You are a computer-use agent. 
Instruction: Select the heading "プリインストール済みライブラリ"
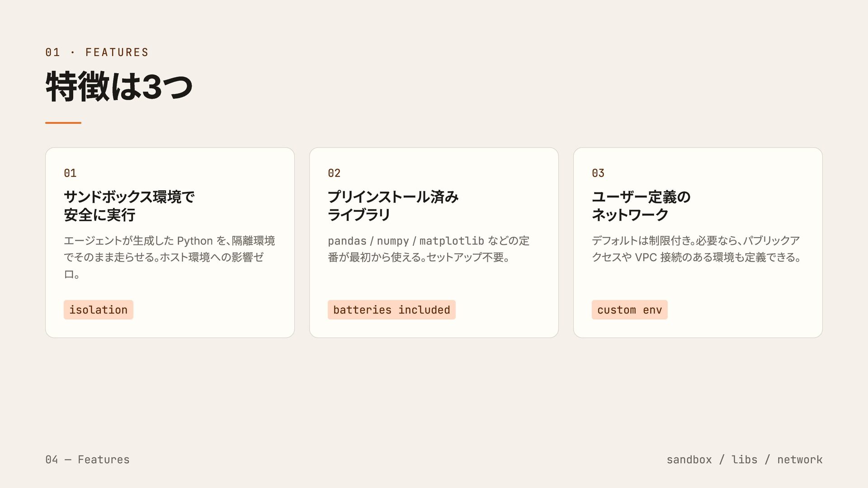pos(393,206)
